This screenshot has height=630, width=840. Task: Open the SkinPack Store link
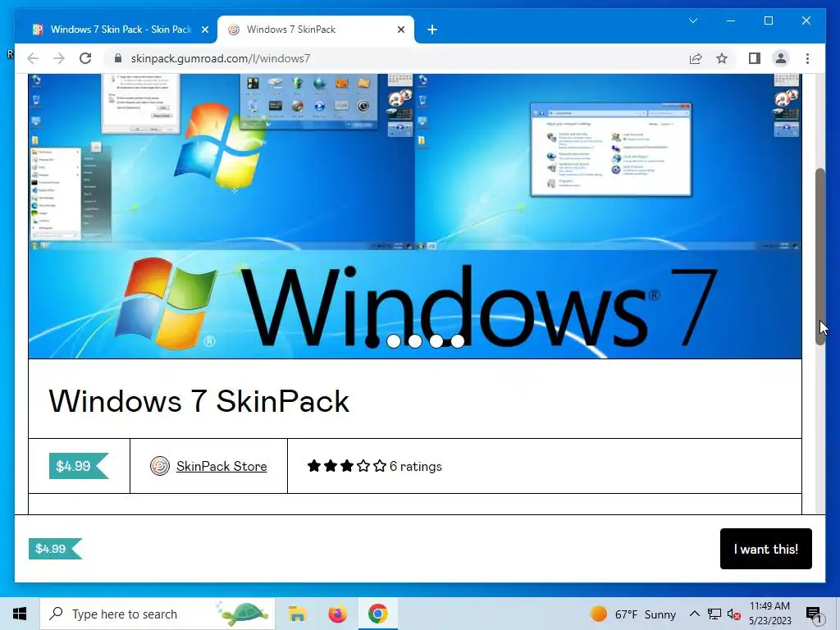pyautogui.click(x=221, y=466)
